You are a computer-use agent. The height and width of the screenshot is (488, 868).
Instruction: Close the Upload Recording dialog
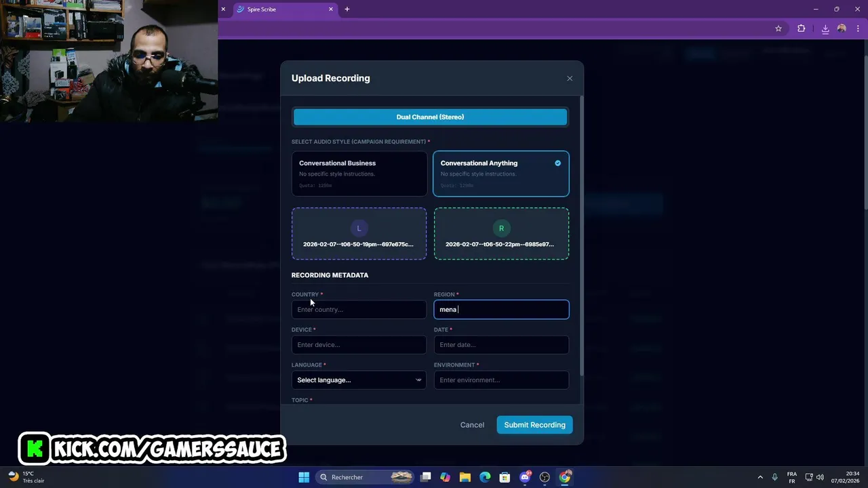click(x=570, y=79)
